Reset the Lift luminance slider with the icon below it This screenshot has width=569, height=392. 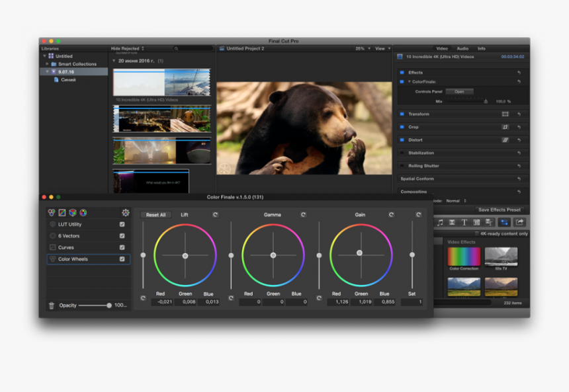click(x=143, y=298)
